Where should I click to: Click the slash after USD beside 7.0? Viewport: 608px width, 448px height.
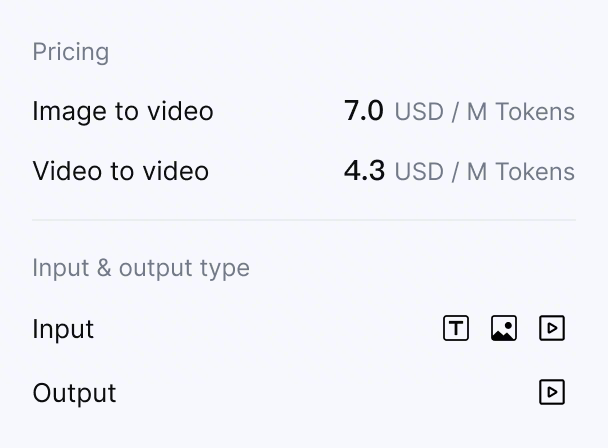pyautogui.click(x=455, y=112)
